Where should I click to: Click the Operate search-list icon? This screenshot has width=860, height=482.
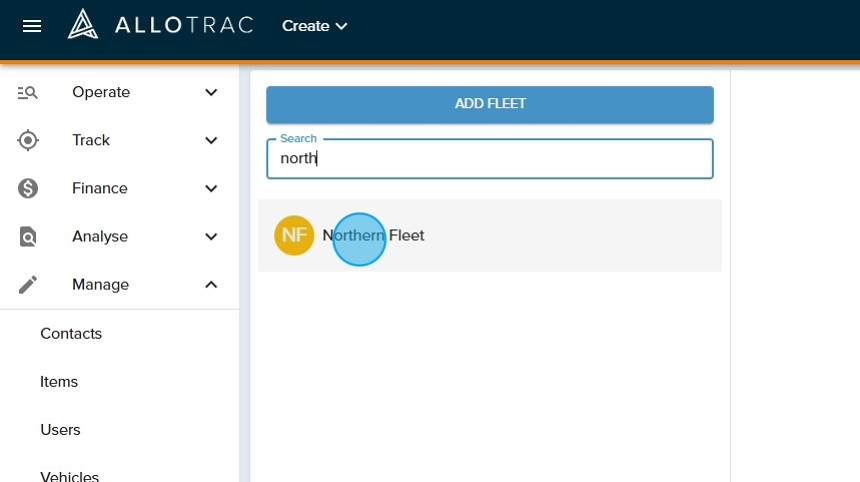click(28, 92)
